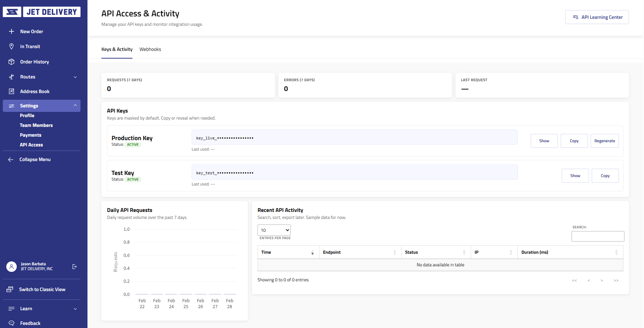
Task: Click the Feedback speech bubble icon
Action: tap(11, 323)
